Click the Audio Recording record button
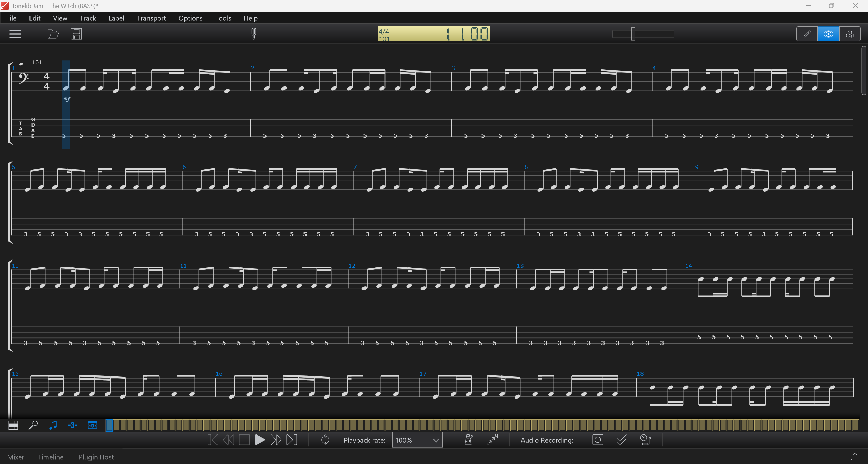The image size is (868, 464). click(x=597, y=440)
